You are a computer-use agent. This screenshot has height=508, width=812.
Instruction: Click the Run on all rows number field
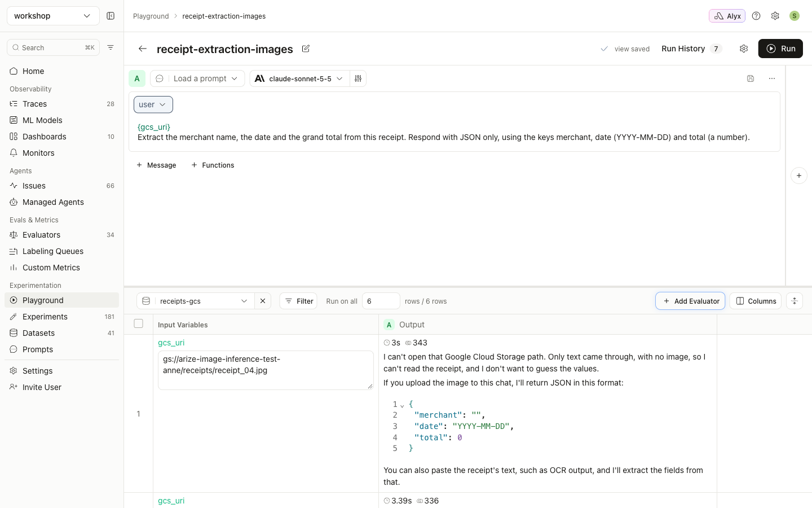point(381,301)
